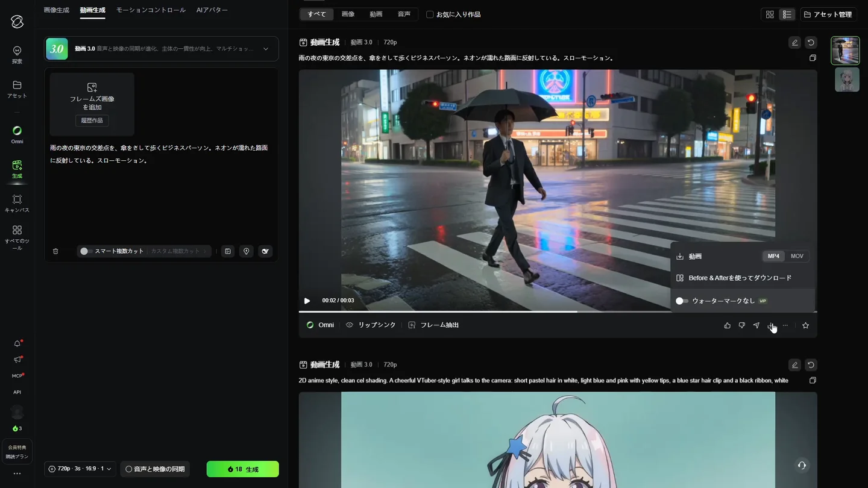Select MOV download format

797,256
